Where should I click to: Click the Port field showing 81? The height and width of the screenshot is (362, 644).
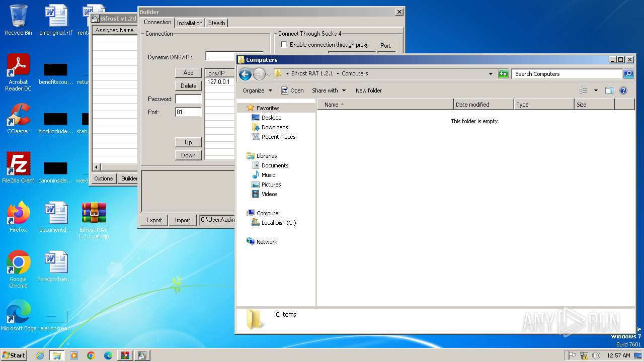(x=188, y=112)
